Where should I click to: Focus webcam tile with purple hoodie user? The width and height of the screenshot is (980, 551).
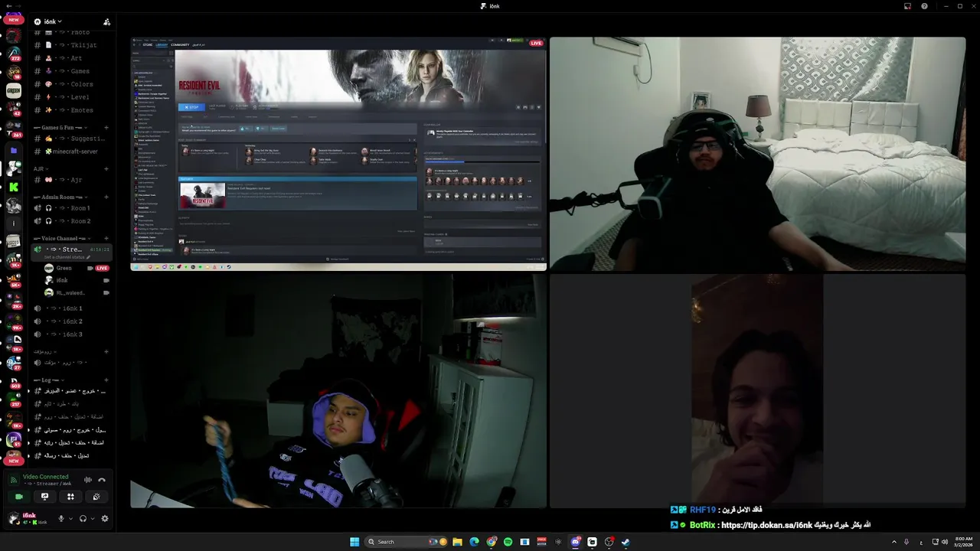(338, 391)
